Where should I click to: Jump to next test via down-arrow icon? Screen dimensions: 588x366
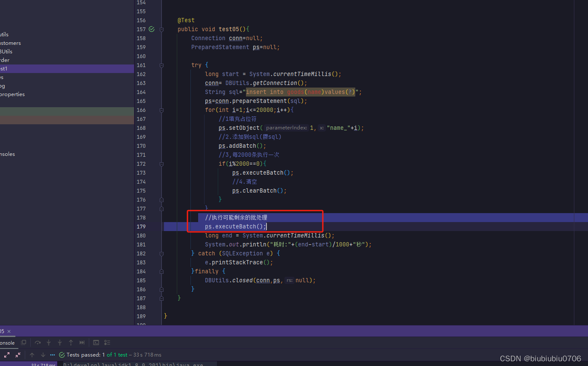(x=43, y=354)
